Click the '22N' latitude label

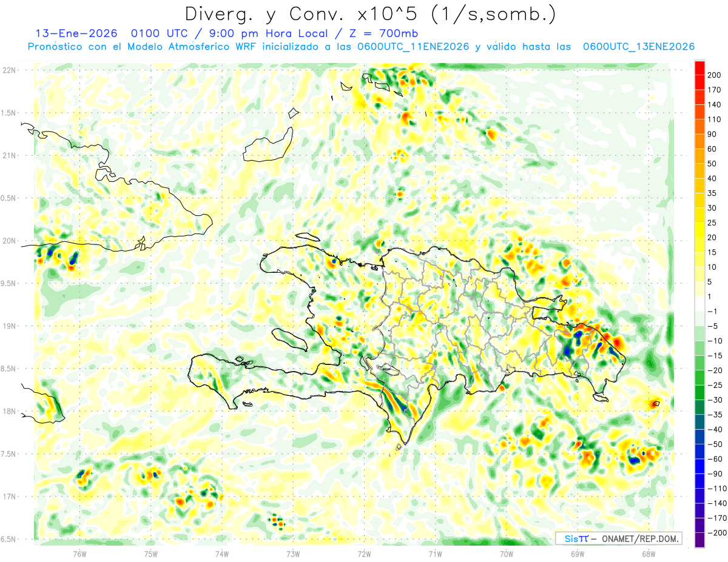[8, 70]
